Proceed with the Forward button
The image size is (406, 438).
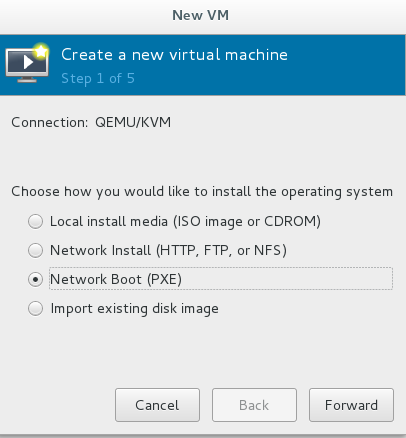[x=351, y=405]
